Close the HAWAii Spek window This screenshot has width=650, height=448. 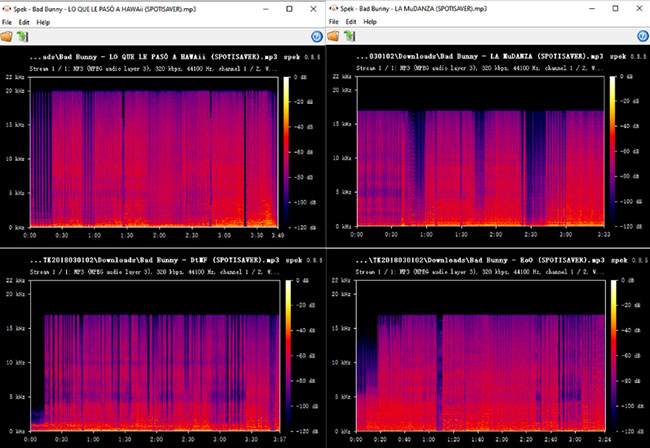pos(313,9)
